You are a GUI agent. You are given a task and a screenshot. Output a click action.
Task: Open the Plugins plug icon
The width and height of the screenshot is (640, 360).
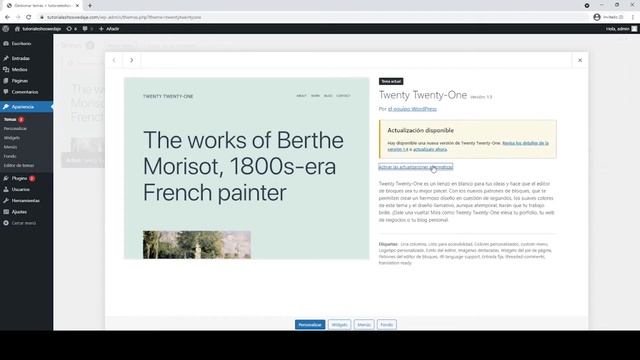6,178
